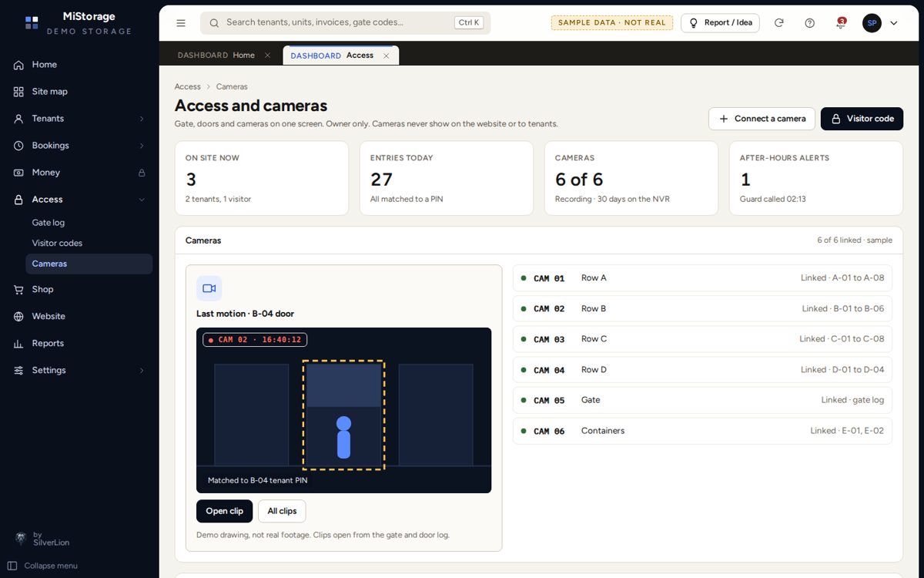This screenshot has height=578, width=924.
Task: Open the user profile dropdown arrow
Action: [894, 23]
